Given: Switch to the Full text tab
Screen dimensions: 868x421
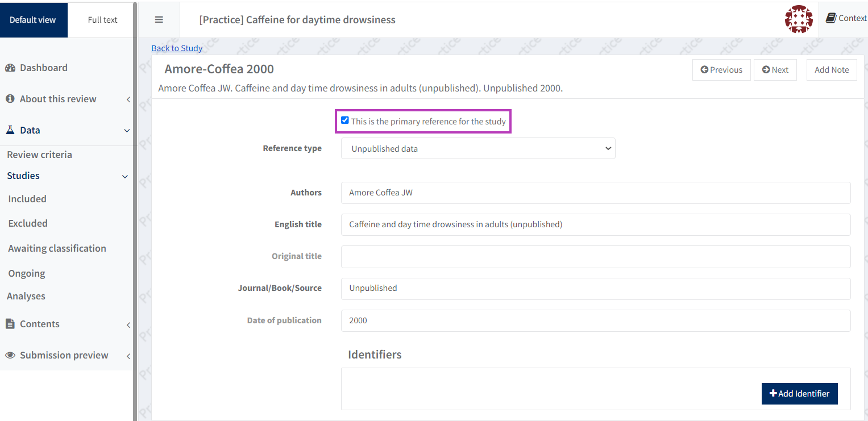Looking at the screenshot, I should tap(102, 20).
